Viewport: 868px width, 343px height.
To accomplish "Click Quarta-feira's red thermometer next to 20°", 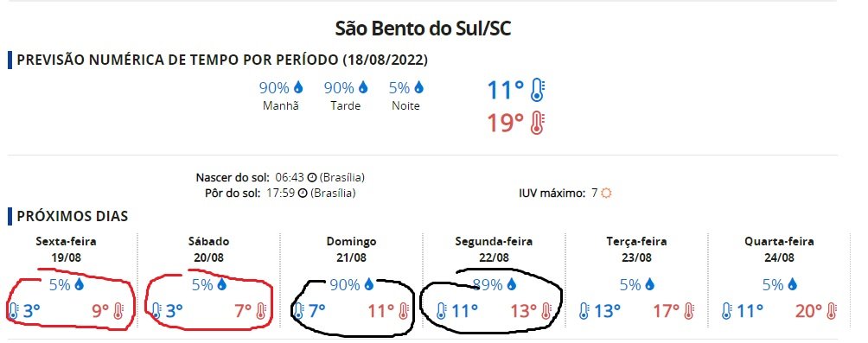I will click(830, 311).
